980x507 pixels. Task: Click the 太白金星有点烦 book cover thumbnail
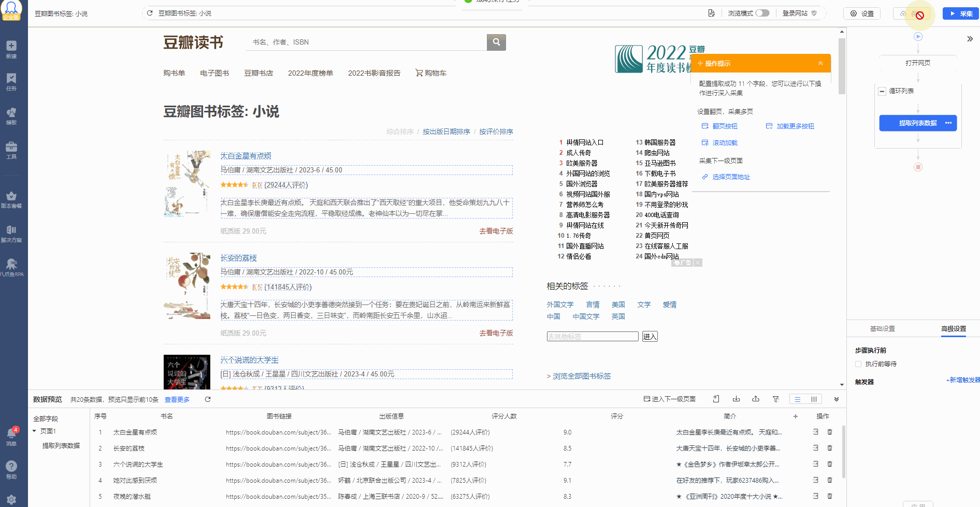[x=187, y=184]
